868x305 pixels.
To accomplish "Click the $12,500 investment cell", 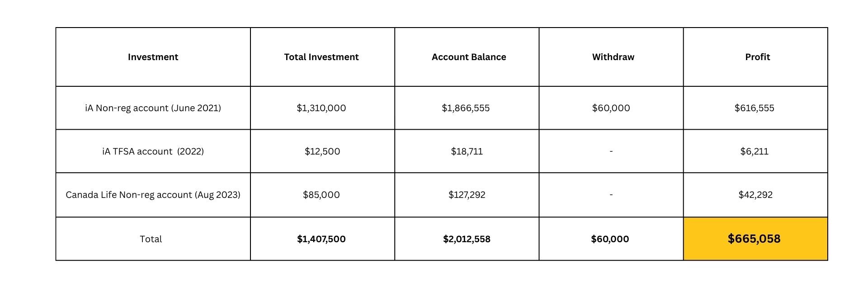I will pyautogui.click(x=322, y=151).
